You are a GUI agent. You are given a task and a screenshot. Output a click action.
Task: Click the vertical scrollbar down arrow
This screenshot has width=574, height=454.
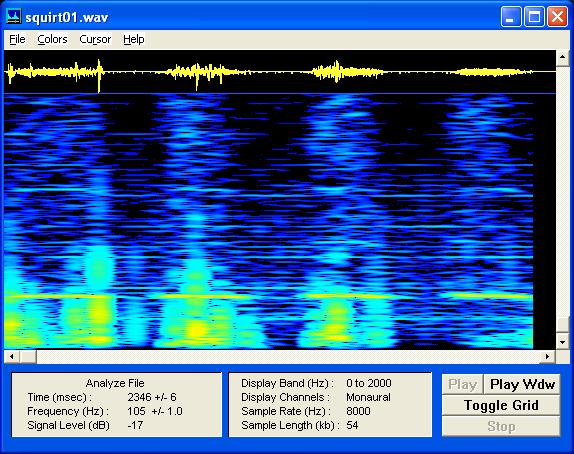(563, 342)
